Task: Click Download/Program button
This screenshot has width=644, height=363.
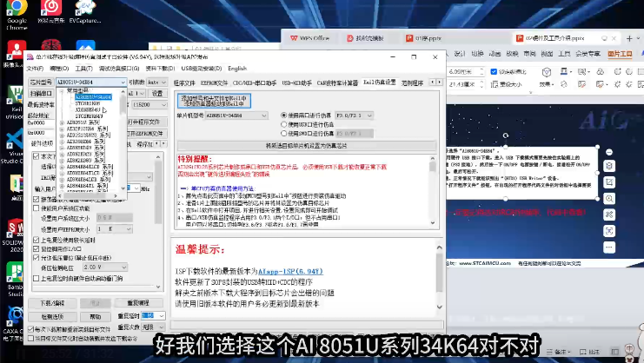Action: point(52,303)
